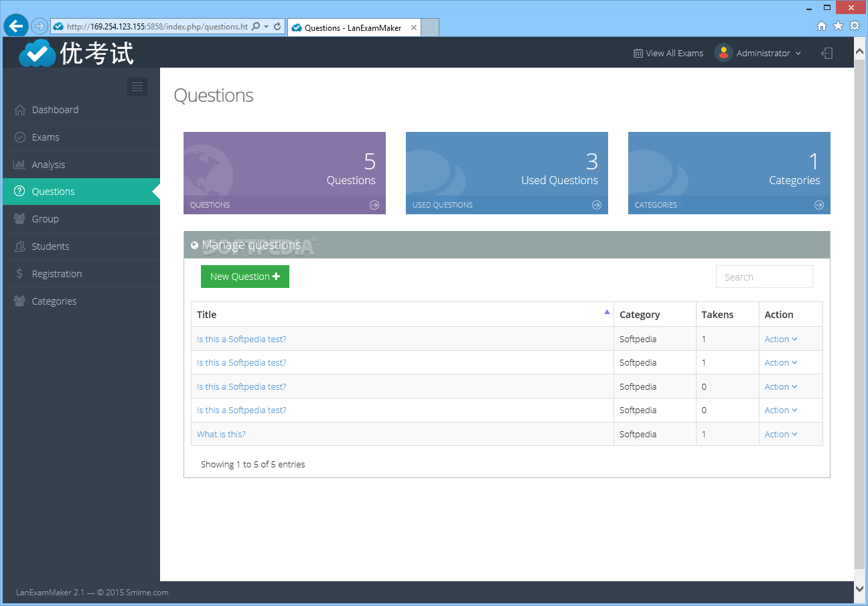The height and width of the screenshot is (606, 868).
Task: Open Action dropdown in second table row
Action: pos(781,362)
